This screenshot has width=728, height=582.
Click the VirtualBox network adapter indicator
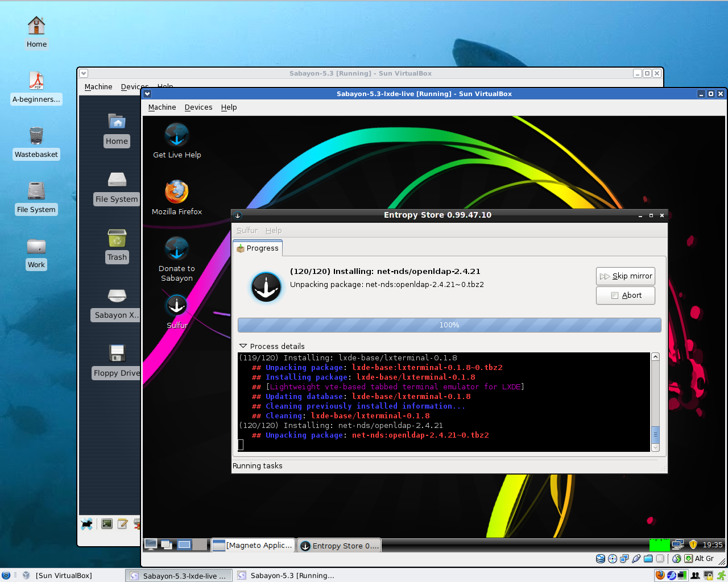[624, 559]
